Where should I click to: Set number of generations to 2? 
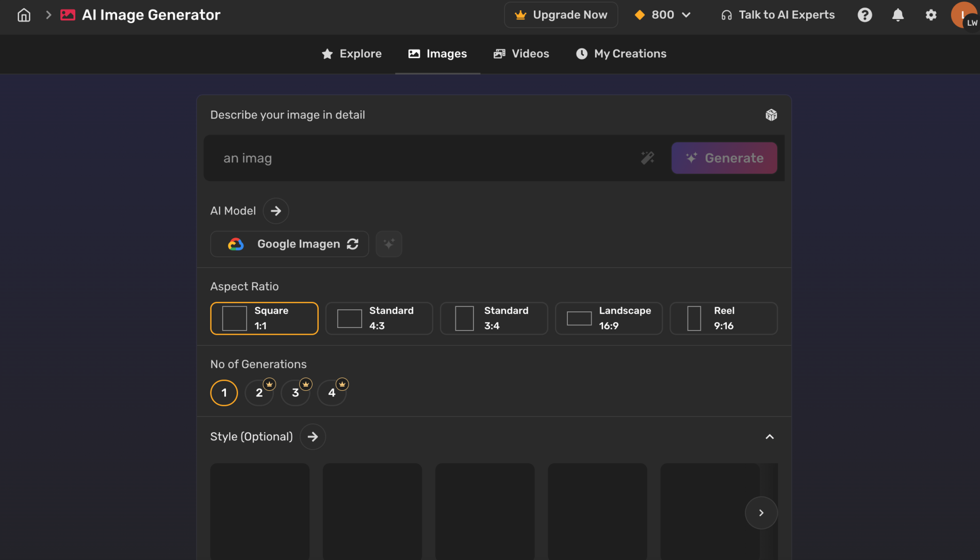259,393
